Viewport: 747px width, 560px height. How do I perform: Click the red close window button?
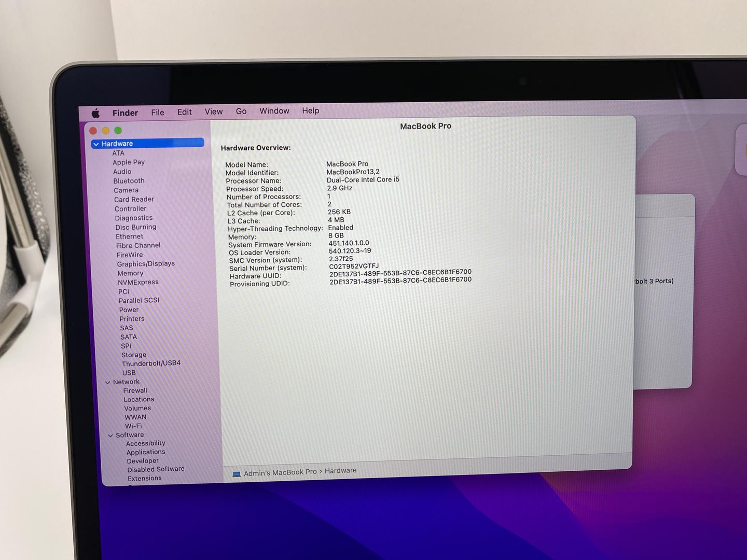tap(93, 131)
